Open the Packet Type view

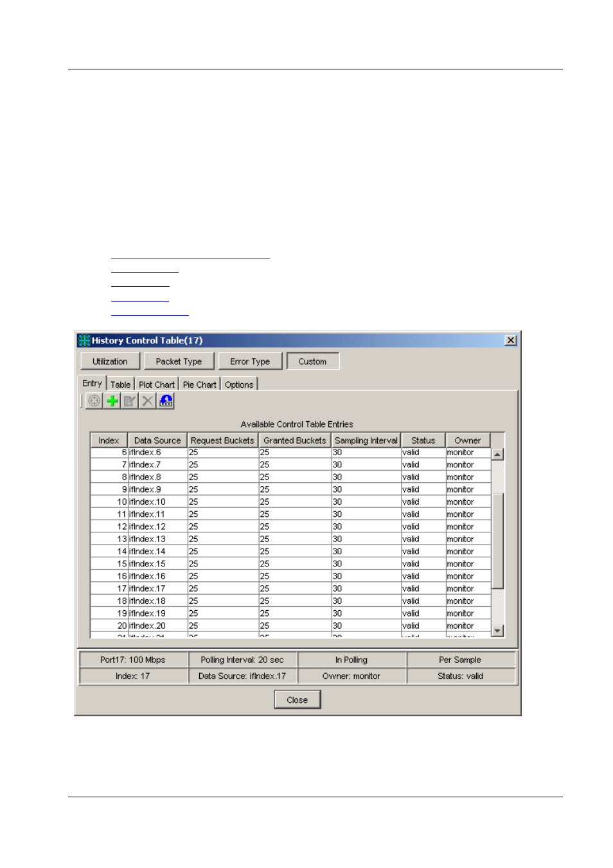pyautogui.click(x=179, y=361)
